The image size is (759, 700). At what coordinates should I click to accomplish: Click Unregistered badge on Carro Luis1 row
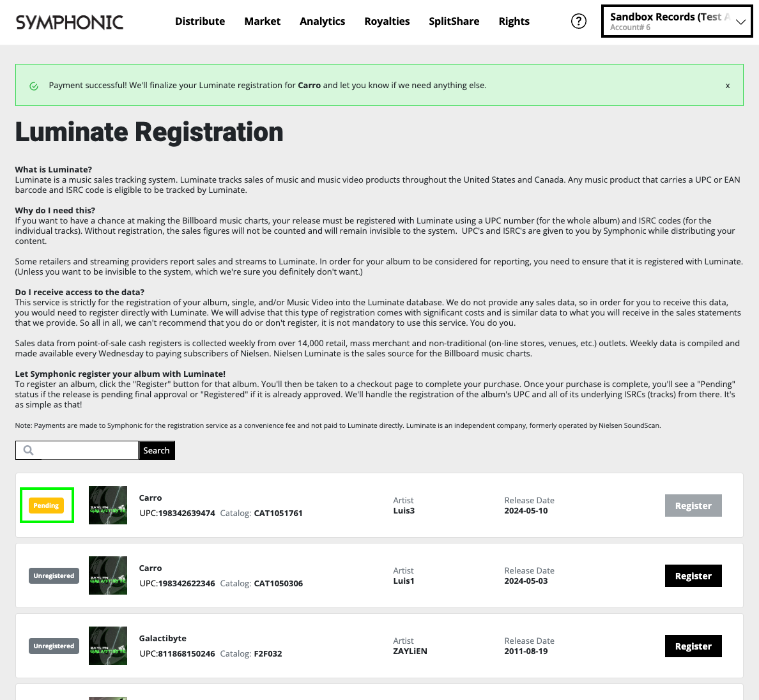pos(54,575)
